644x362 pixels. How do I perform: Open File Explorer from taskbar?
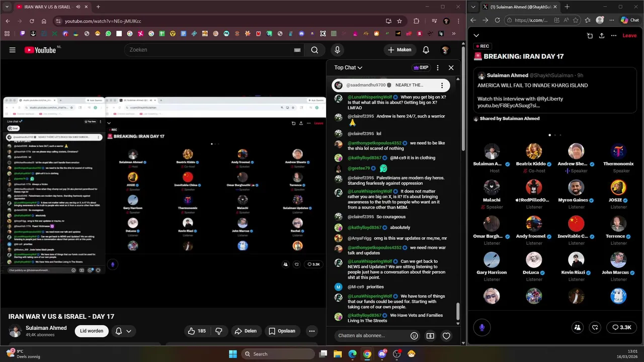(x=338, y=354)
